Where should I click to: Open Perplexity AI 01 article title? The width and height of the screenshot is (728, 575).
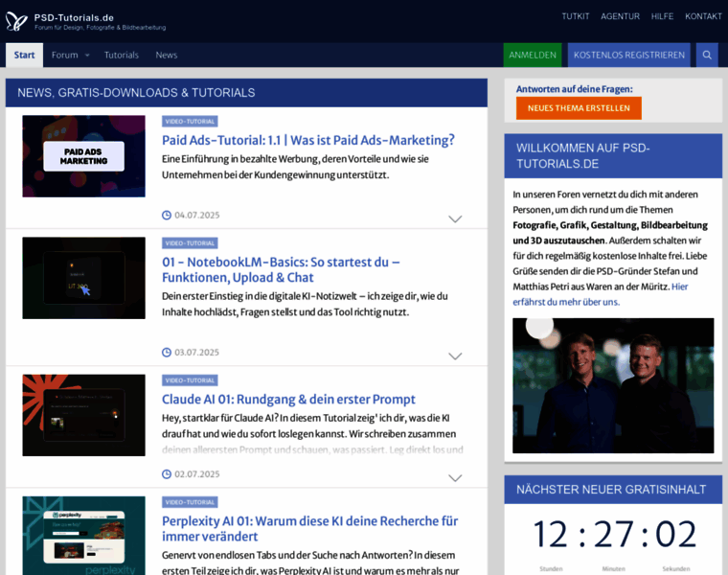click(309, 529)
